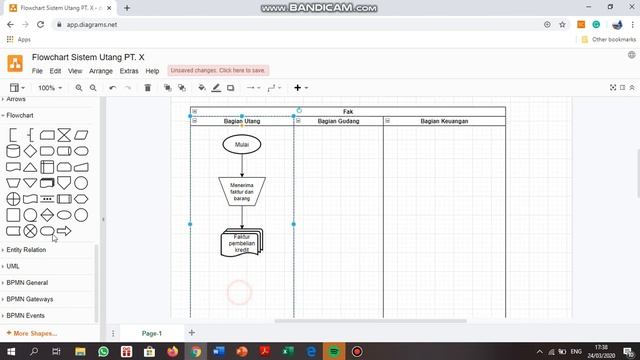Select the summing junction crossed circle
This screenshot has height=360, width=640.
tap(30, 231)
